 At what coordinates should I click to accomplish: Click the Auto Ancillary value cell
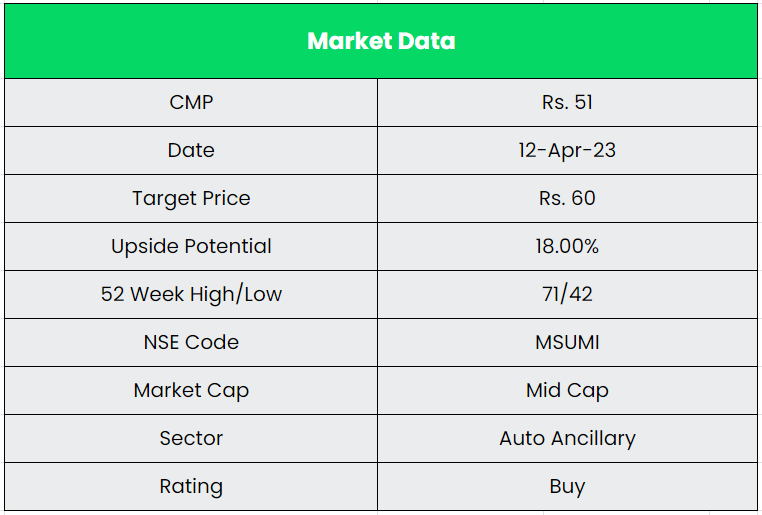(567, 438)
